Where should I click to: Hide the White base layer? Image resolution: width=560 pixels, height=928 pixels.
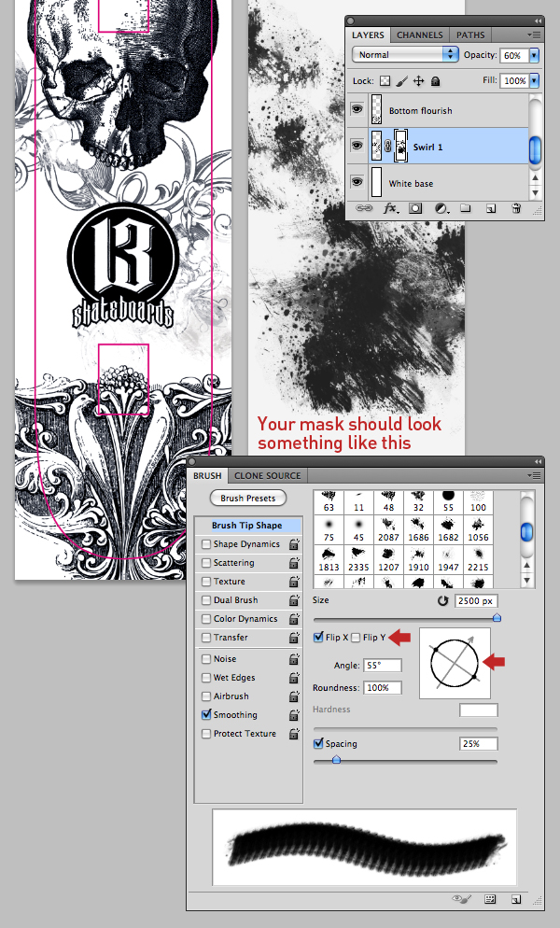click(357, 182)
